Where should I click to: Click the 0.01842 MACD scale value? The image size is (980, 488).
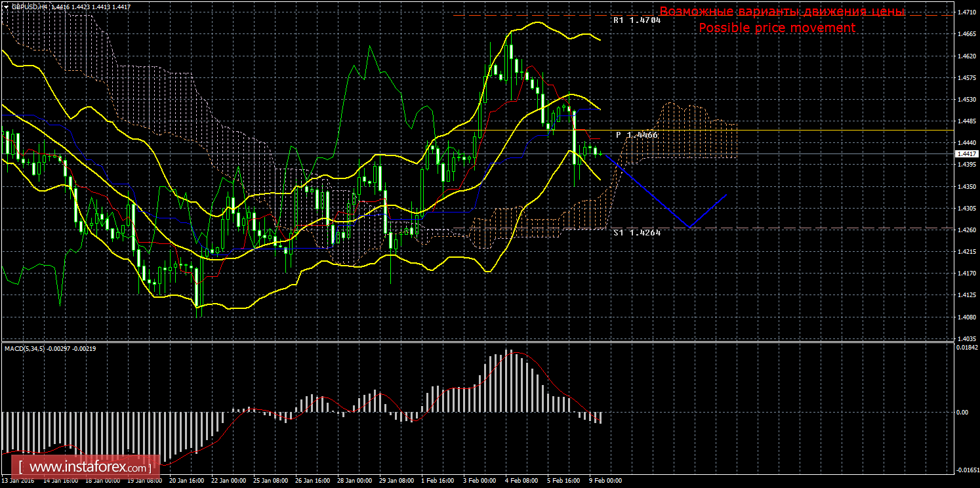(966, 347)
